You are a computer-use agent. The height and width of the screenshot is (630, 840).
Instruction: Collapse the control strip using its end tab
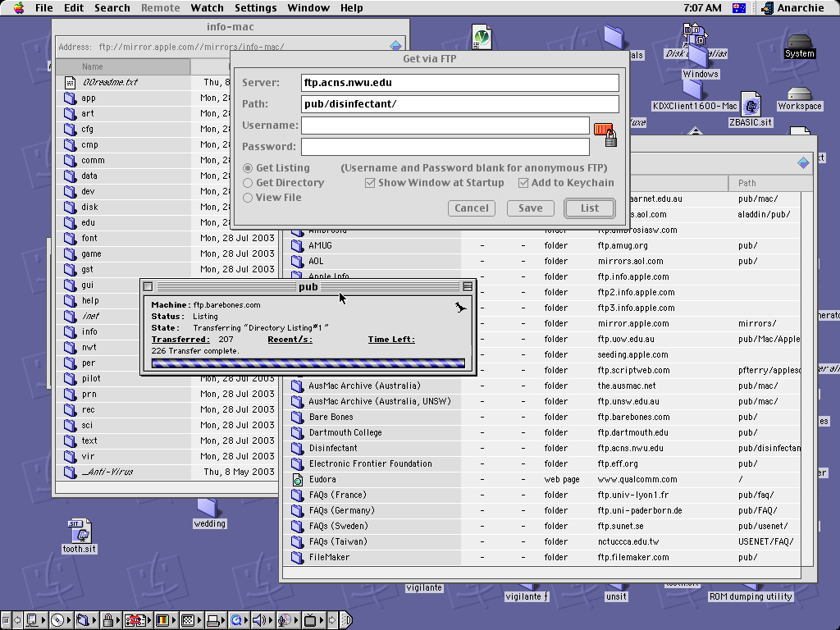tap(345, 620)
